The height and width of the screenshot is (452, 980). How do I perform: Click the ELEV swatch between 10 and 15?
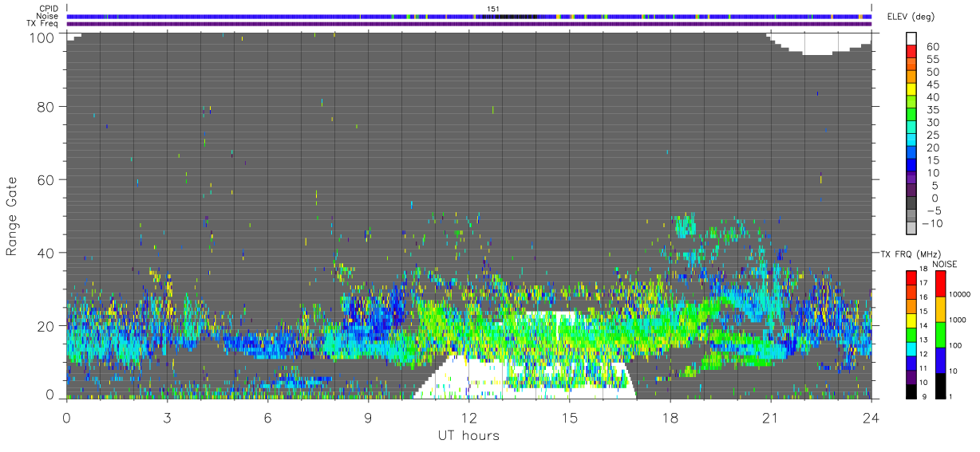pos(911,167)
